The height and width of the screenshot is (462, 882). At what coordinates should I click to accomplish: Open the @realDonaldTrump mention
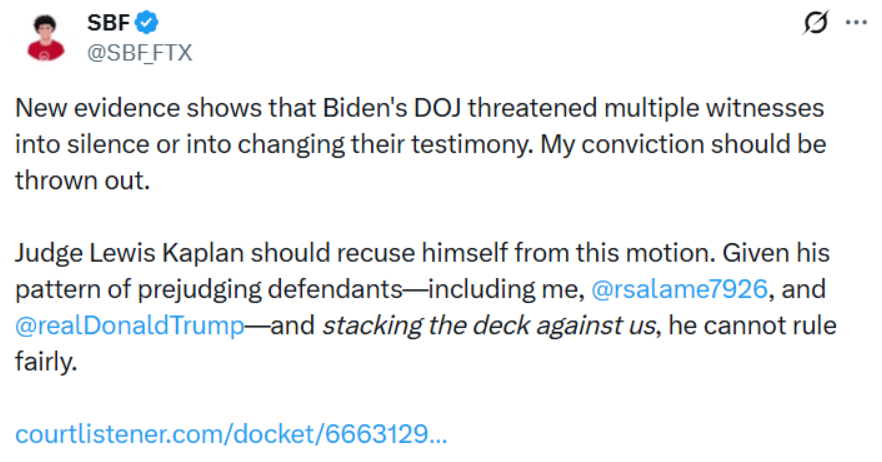(130, 327)
